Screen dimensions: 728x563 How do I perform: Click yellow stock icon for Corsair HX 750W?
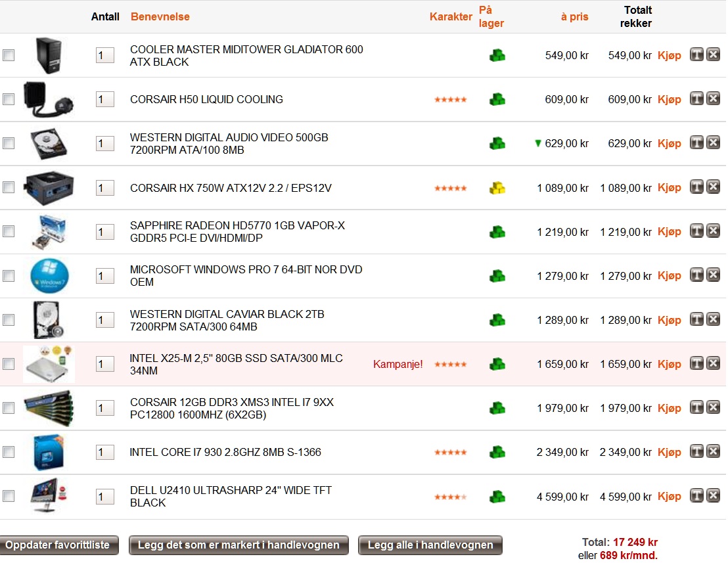[497, 188]
